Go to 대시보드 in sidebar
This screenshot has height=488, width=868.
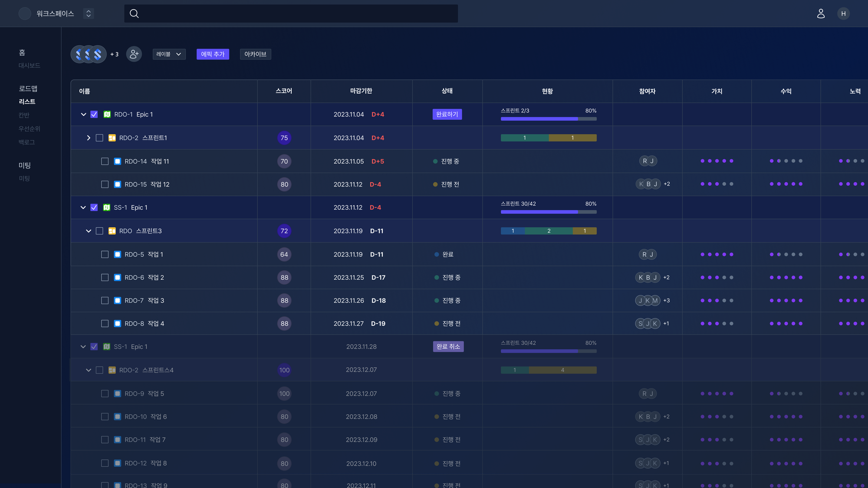click(x=29, y=66)
